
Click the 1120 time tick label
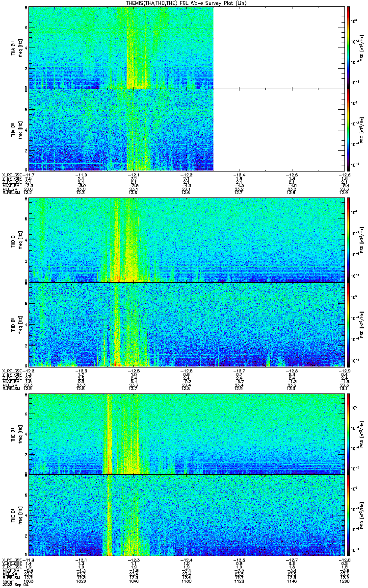(x=238, y=581)
